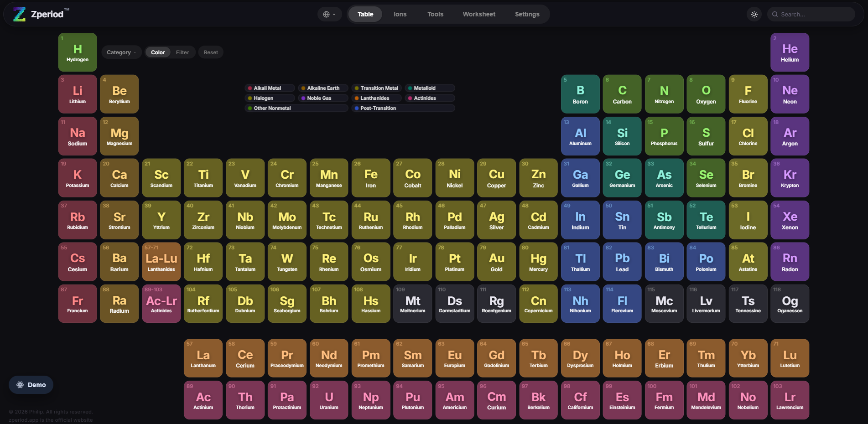Toggle Transition Metal legend filter
This screenshot has height=424, width=868.
(377, 88)
